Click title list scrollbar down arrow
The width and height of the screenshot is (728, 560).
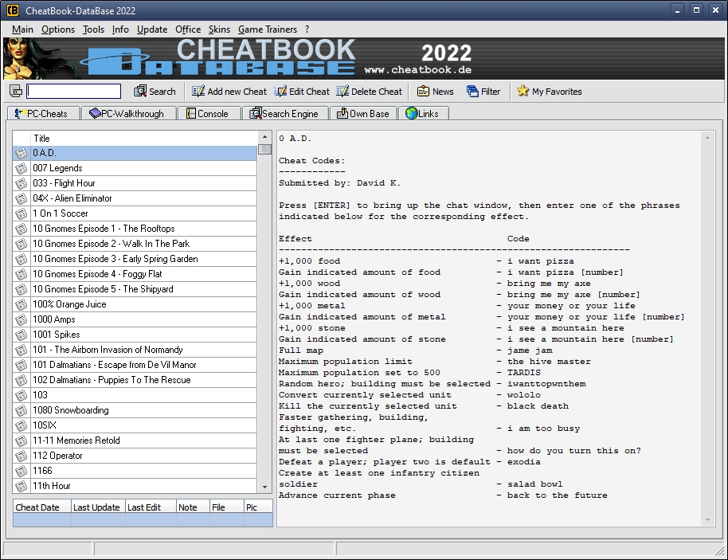pos(264,487)
